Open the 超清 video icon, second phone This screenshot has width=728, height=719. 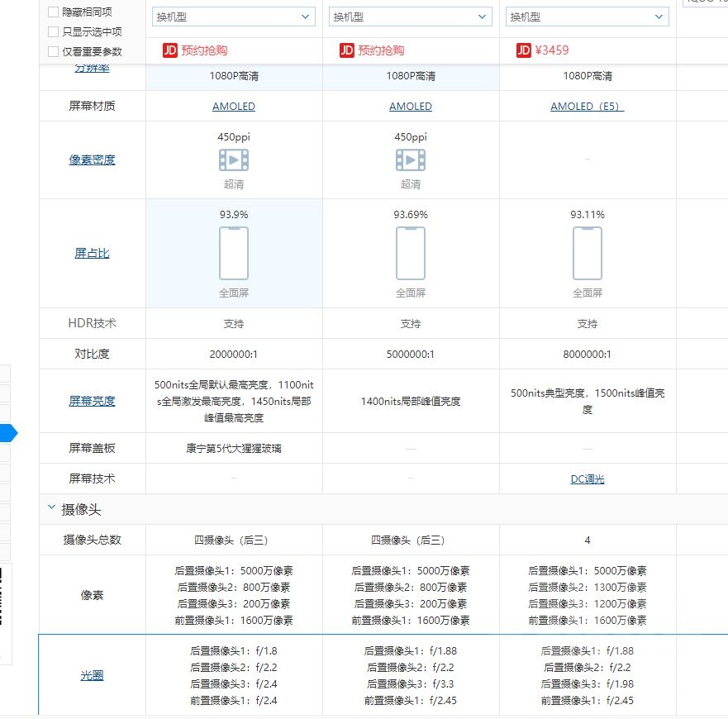point(411,158)
